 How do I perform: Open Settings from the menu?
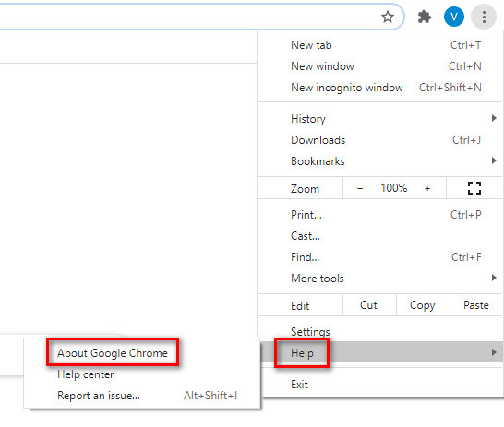(x=381, y=331)
